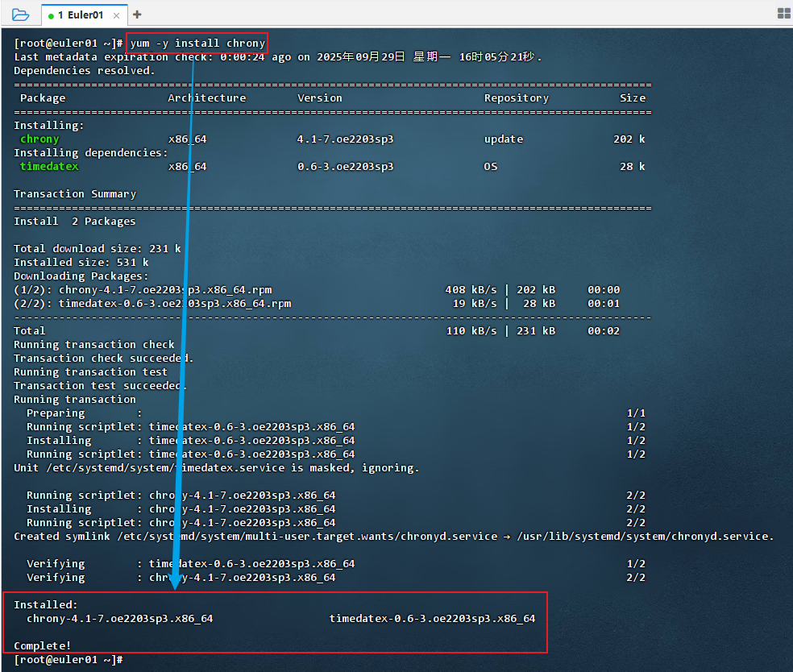Screen dimensions: 793x672
Task: Click the 'Repository' column header
Action: coord(517,98)
